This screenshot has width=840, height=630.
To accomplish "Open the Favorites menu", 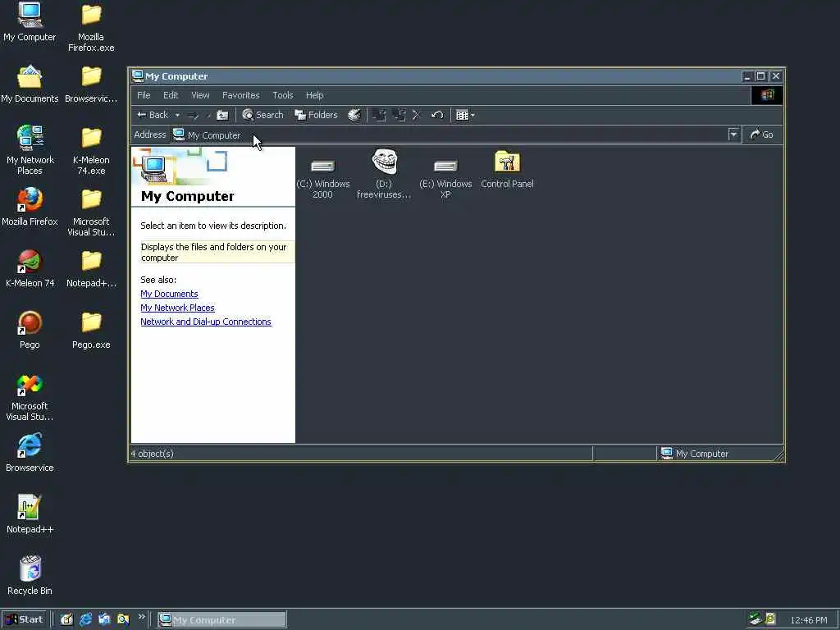I will point(240,95).
